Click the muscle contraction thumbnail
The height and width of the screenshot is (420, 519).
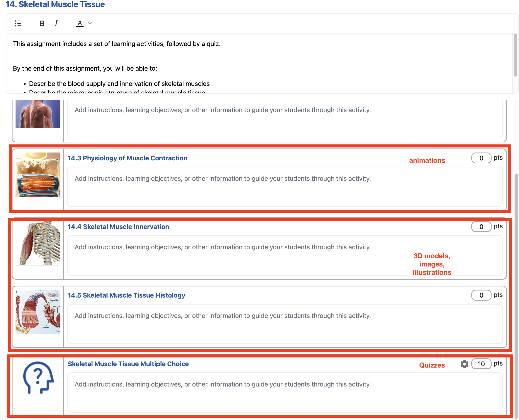(38, 174)
